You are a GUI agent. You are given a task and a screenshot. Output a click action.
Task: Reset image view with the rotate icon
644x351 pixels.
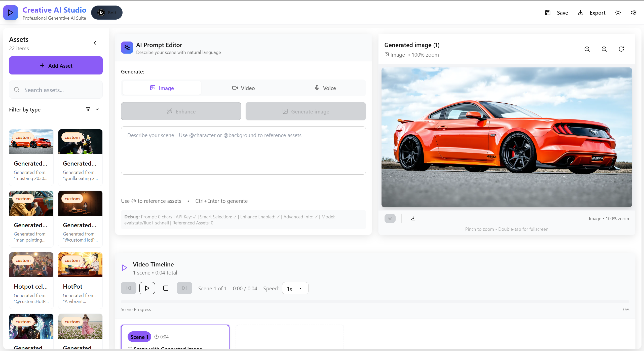621,49
